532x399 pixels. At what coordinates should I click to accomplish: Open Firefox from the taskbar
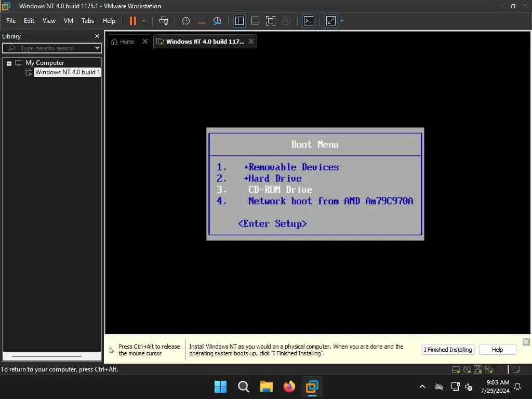tap(289, 387)
